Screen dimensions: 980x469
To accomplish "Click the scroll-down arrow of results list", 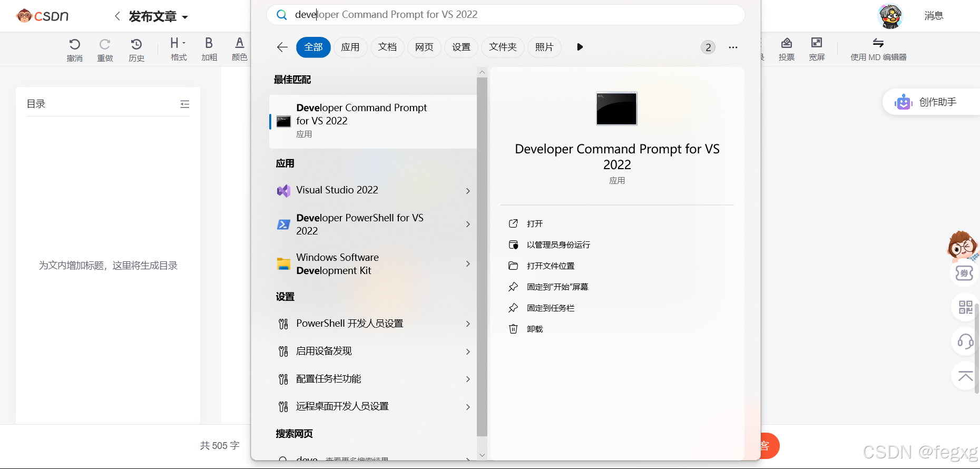I will pos(482,455).
